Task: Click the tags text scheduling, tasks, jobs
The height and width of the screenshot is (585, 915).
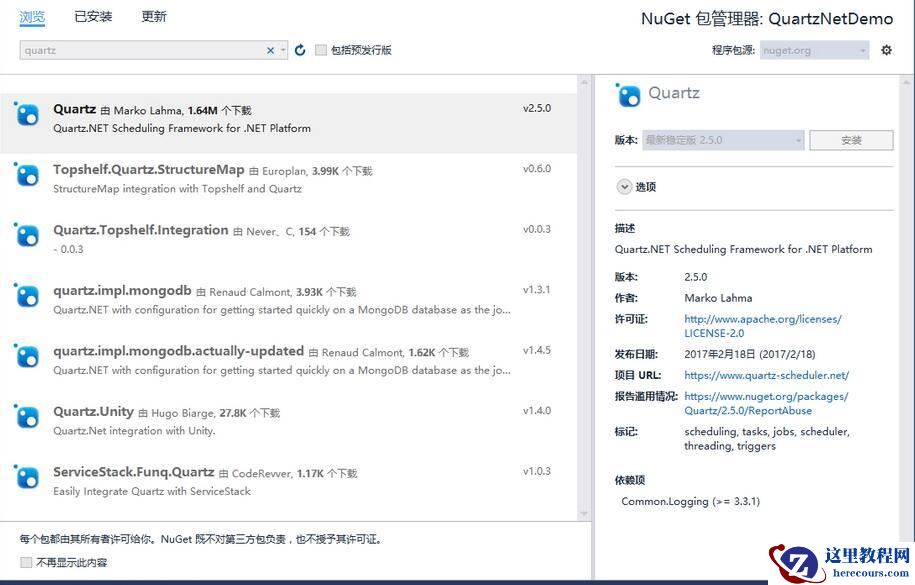Action: [766, 438]
